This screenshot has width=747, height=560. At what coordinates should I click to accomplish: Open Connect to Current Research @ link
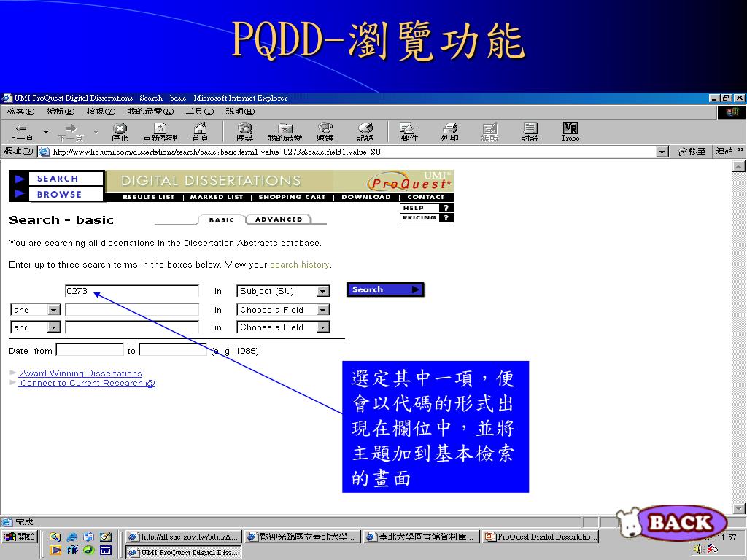click(x=88, y=383)
